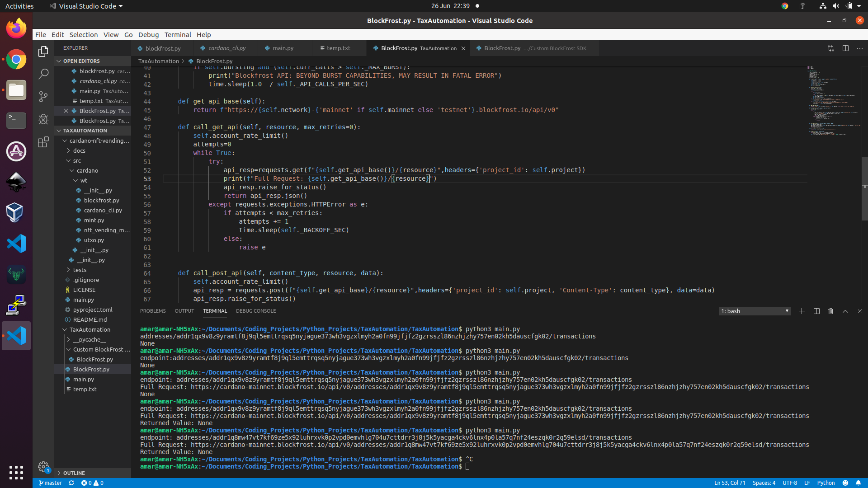Image resolution: width=868 pixels, height=488 pixels.
Task: Open the Debug menu
Action: click(x=148, y=35)
